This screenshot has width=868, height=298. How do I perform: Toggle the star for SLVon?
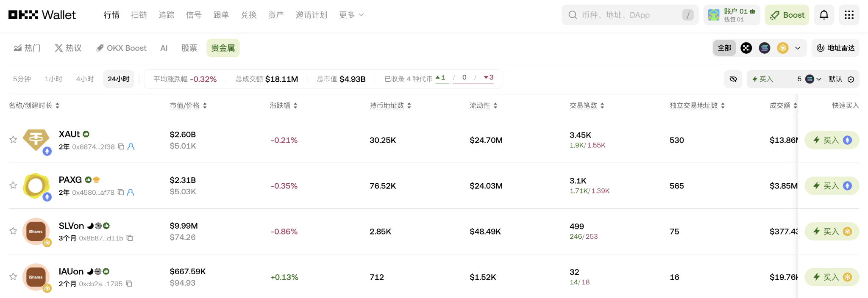tap(13, 231)
